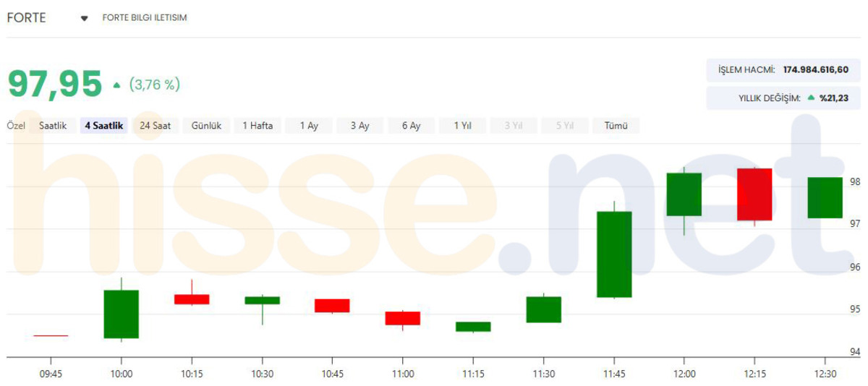Switch chart to Günlük range

click(206, 126)
